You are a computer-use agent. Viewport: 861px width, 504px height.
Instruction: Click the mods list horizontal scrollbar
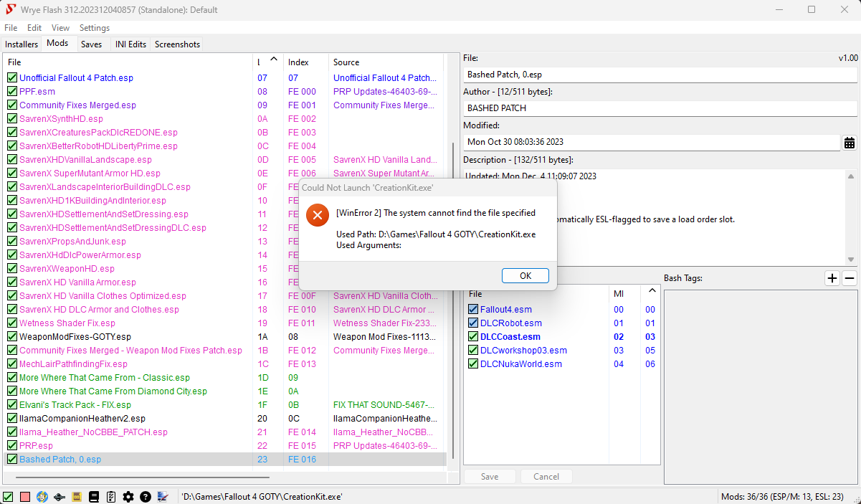pyautogui.click(x=142, y=477)
